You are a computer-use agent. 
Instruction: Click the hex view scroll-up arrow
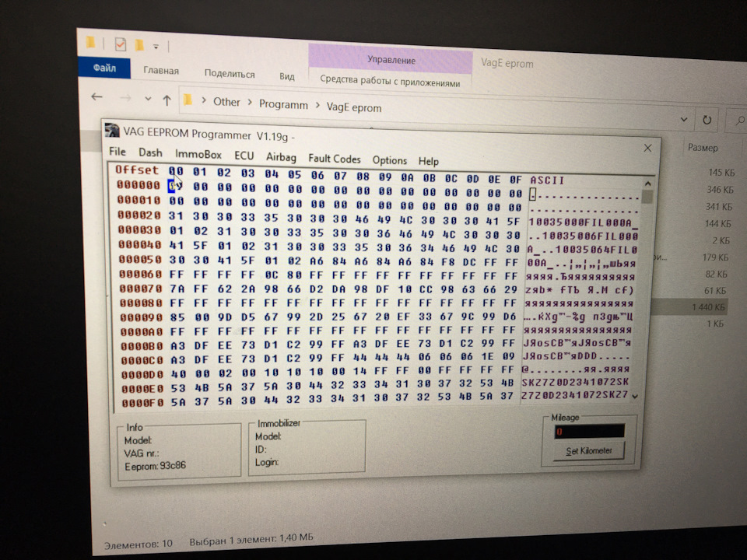point(647,184)
